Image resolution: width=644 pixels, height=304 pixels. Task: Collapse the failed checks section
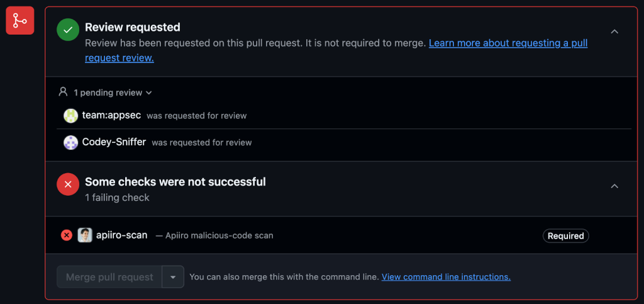pyautogui.click(x=614, y=186)
